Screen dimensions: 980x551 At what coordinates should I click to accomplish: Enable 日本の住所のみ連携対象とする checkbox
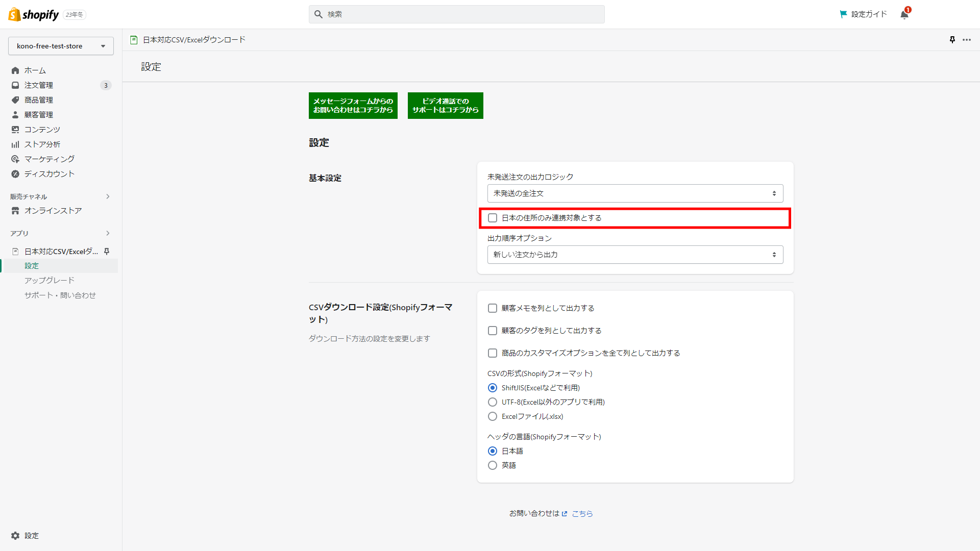point(493,218)
